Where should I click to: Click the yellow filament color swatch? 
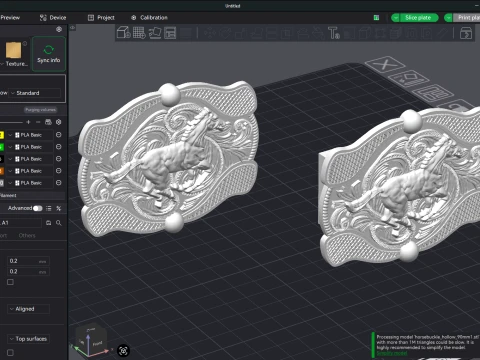[x=1, y=135]
